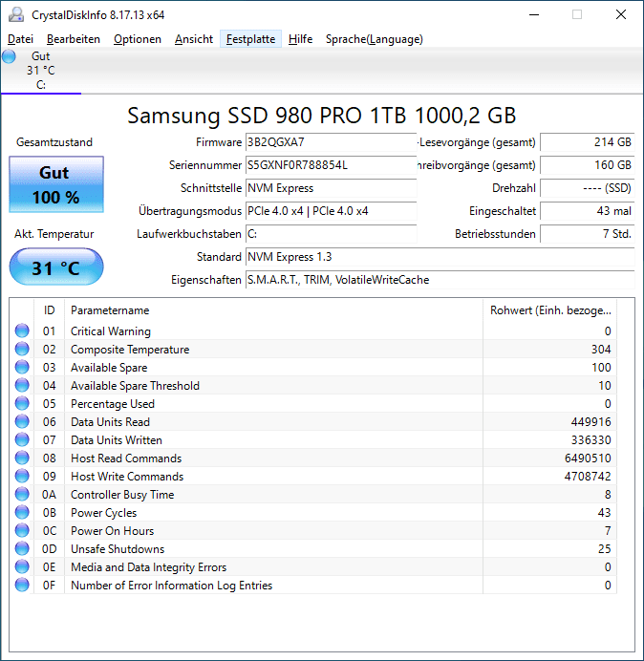Click the Lesevorgänge value 214 GB
Screen dimensions: 644x661
pos(587,142)
